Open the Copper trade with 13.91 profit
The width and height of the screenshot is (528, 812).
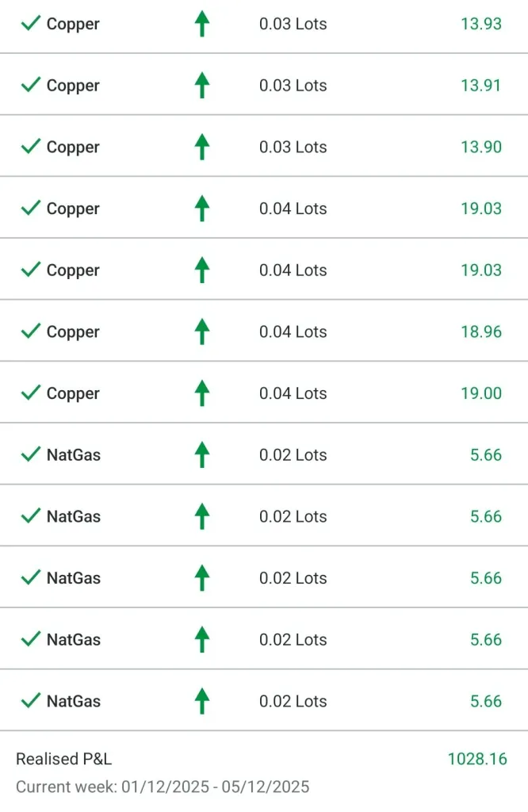tap(73, 86)
